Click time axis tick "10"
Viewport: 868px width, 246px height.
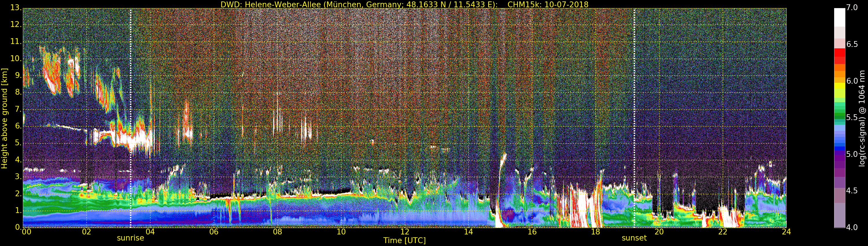pos(341,232)
